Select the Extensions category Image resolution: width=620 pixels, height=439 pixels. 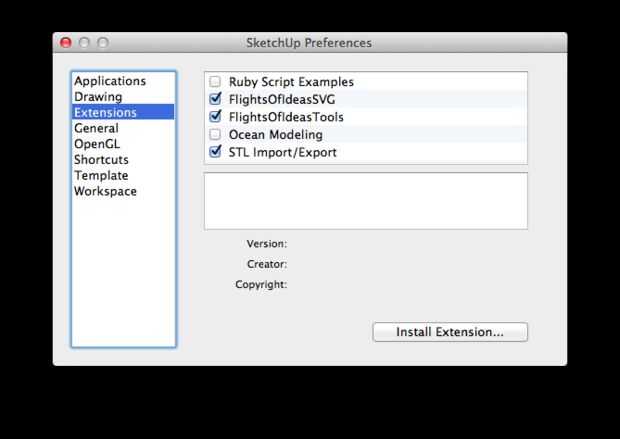pyautogui.click(x=105, y=113)
